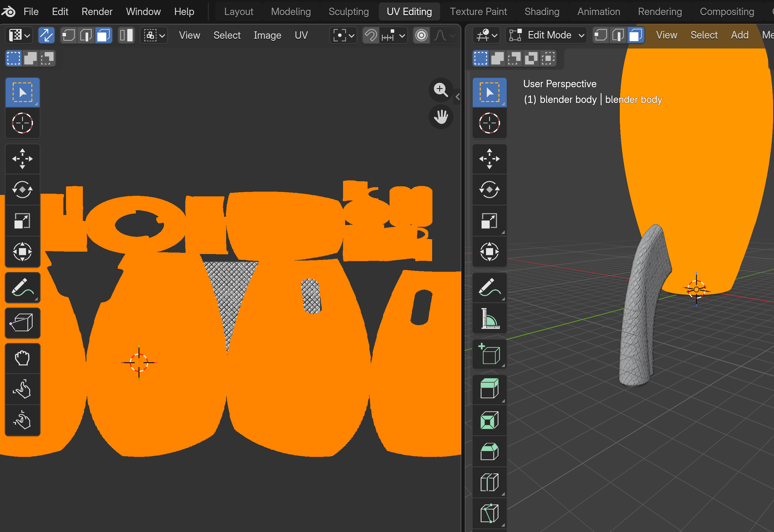Switch to the Modeling workspace tab
Image resolution: width=774 pixels, height=532 pixels.
click(291, 12)
